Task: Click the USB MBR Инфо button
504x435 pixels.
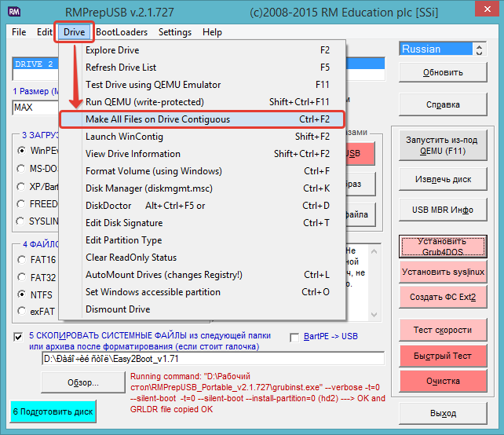Action: [443, 210]
